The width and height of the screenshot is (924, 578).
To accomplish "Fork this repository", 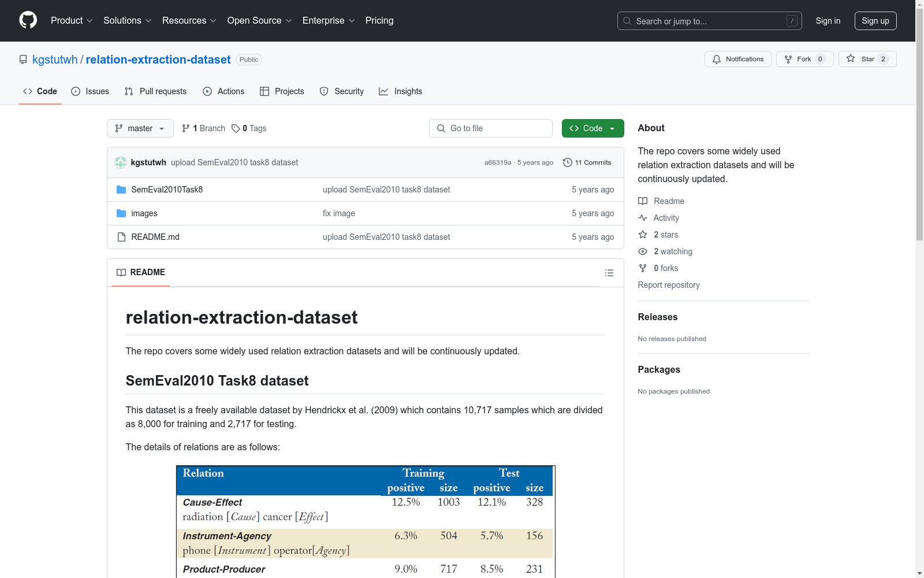I will (x=805, y=59).
